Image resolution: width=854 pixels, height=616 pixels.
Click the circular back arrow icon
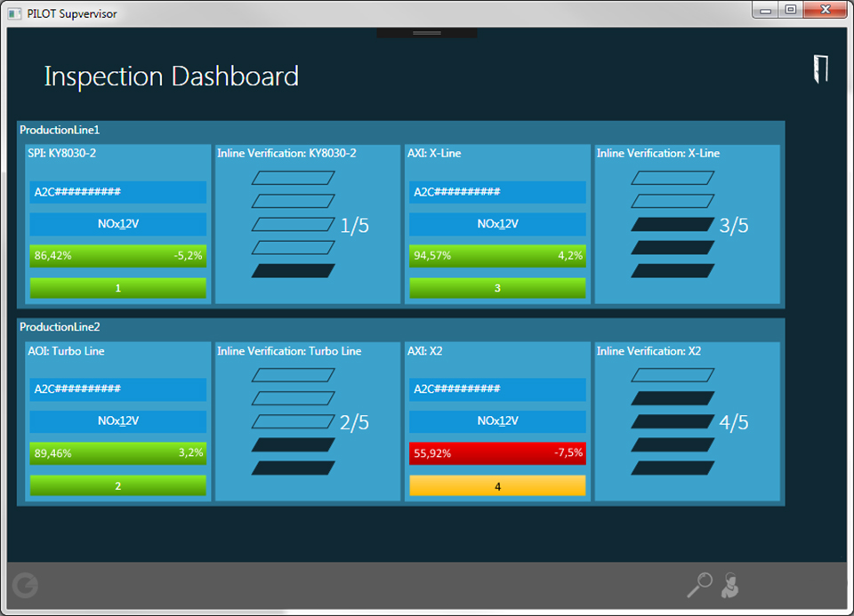coord(26,585)
